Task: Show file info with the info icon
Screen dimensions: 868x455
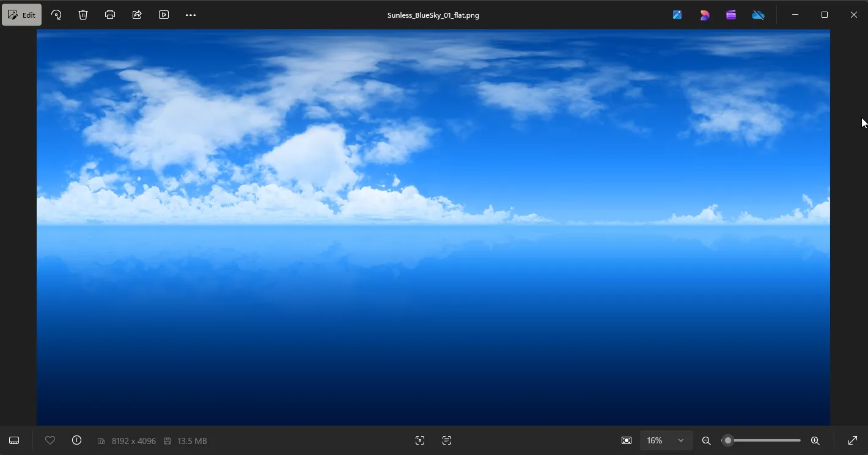Action: [x=76, y=440]
